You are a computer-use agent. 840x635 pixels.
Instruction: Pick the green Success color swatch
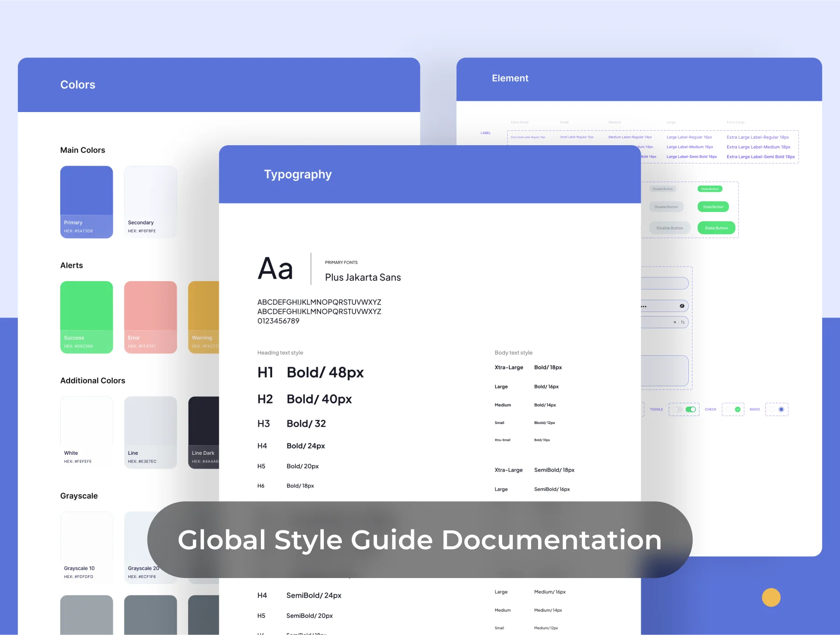(86, 317)
